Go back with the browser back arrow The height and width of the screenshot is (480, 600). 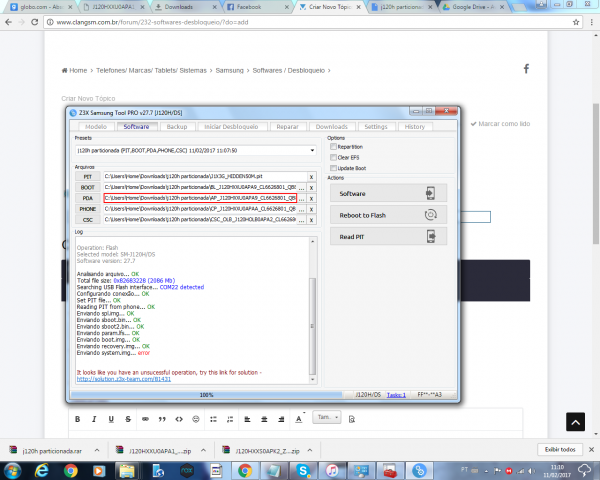tap(8, 22)
